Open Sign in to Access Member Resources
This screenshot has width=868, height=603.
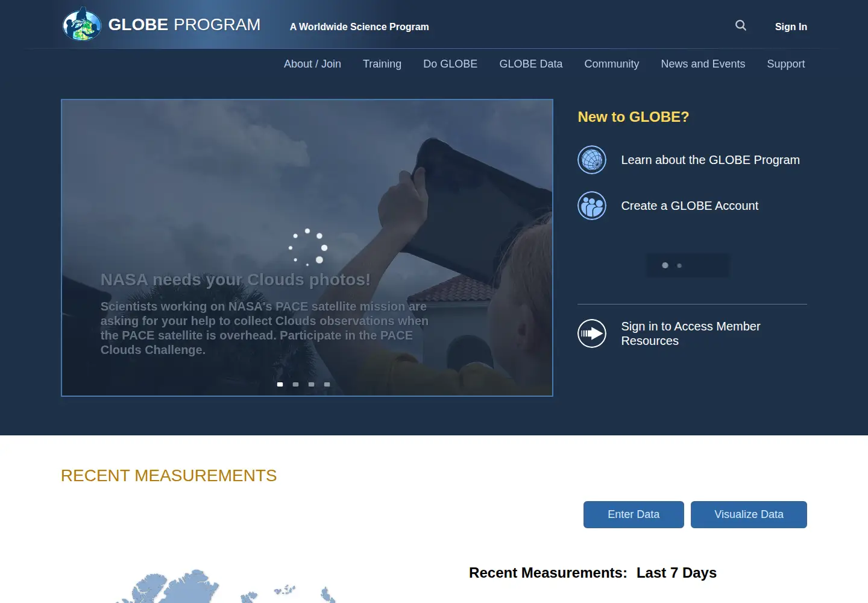(691, 333)
